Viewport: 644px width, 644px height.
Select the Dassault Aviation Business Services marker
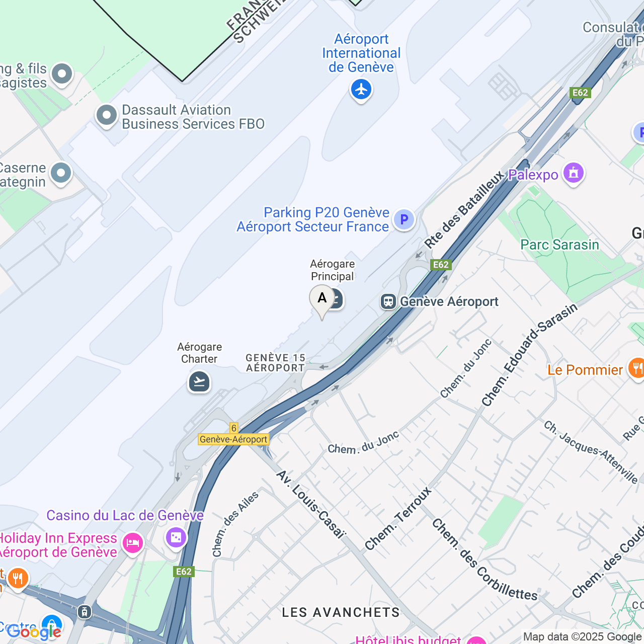[107, 116]
